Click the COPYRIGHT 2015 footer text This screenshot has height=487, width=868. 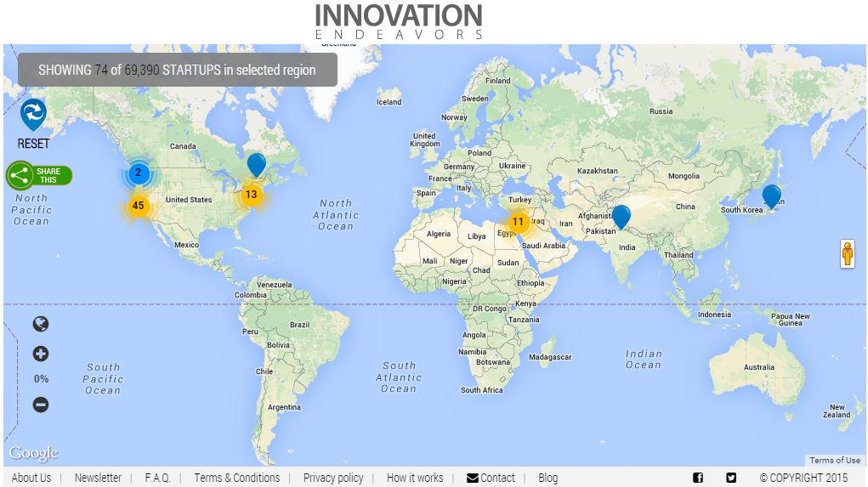[803, 478]
